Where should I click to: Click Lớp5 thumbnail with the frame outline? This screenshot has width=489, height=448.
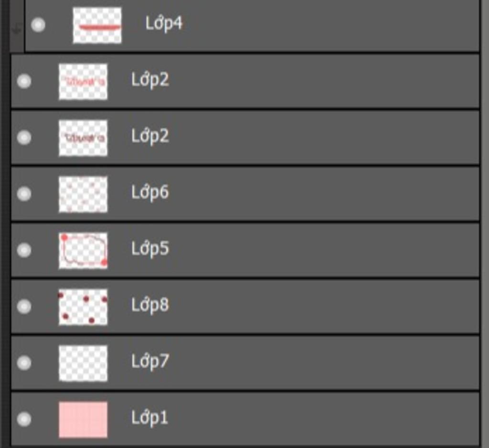(x=83, y=251)
